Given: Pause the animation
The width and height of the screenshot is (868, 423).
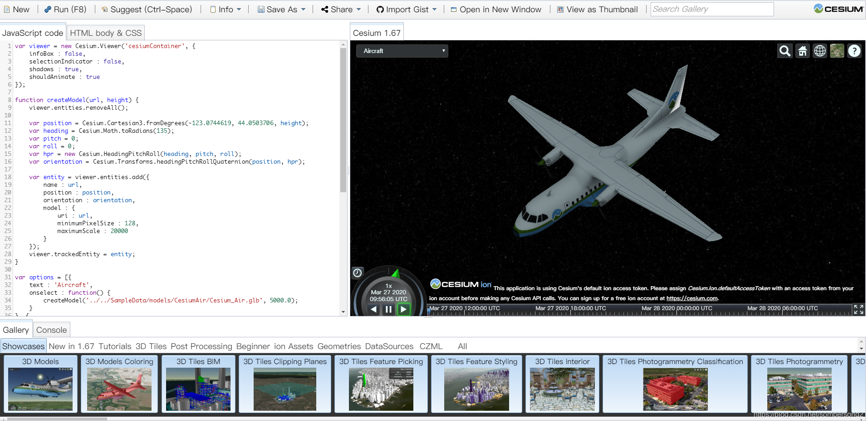Looking at the screenshot, I should point(388,309).
